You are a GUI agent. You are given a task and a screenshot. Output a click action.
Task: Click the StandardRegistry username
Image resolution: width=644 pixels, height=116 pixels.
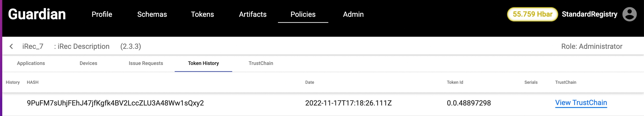coord(589,14)
